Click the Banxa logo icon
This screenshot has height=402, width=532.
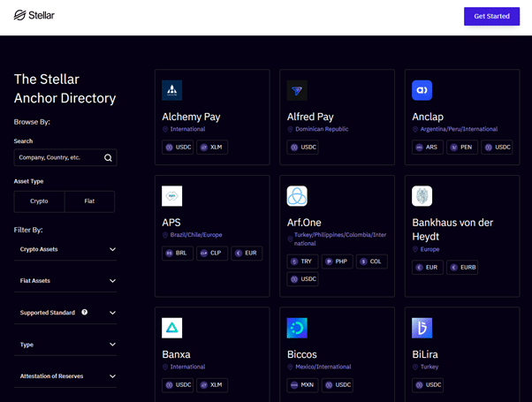pyautogui.click(x=172, y=328)
